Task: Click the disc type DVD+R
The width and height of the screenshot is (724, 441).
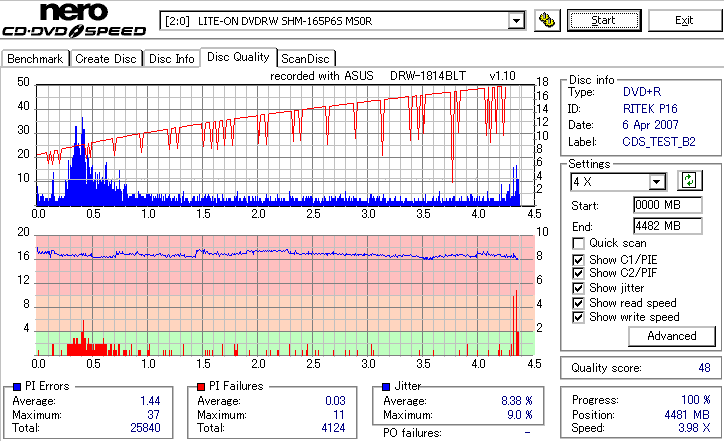Action: pos(642,92)
